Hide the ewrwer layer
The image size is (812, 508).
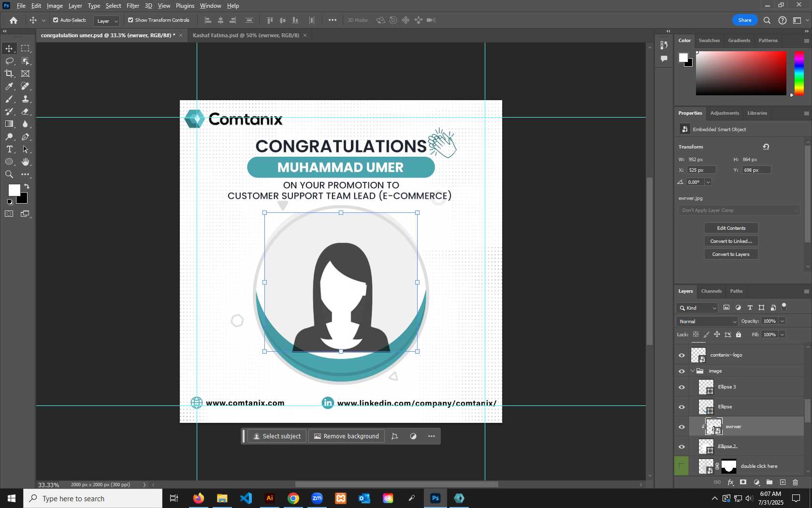(681, 427)
